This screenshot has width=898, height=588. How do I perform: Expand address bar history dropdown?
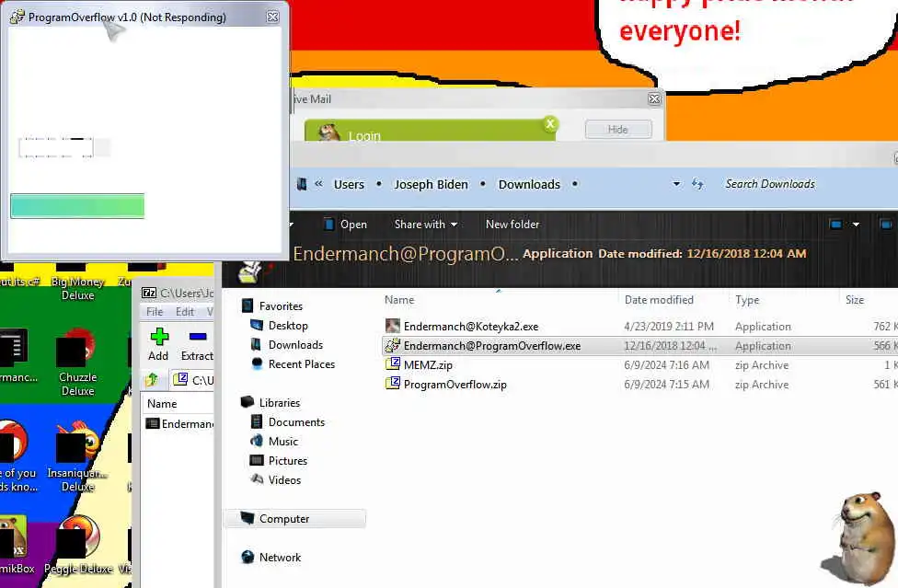pyautogui.click(x=676, y=184)
